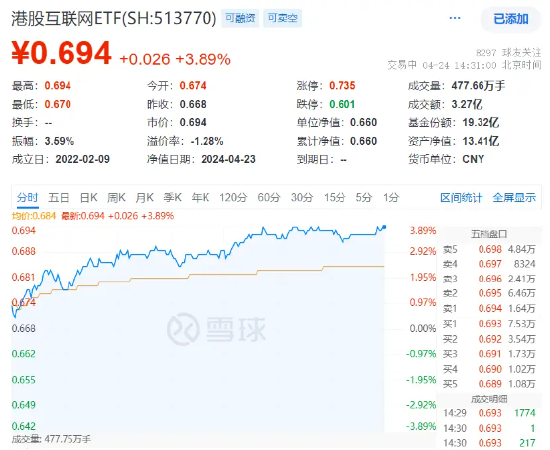Open the 月K chart tab

[145, 197]
